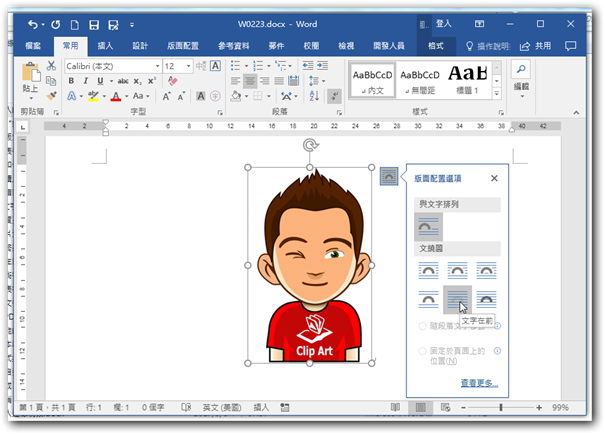Image resolution: width=605 pixels, height=434 pixels.
Task: Create new document from quick access toolbar
Action: click(74, 25)
